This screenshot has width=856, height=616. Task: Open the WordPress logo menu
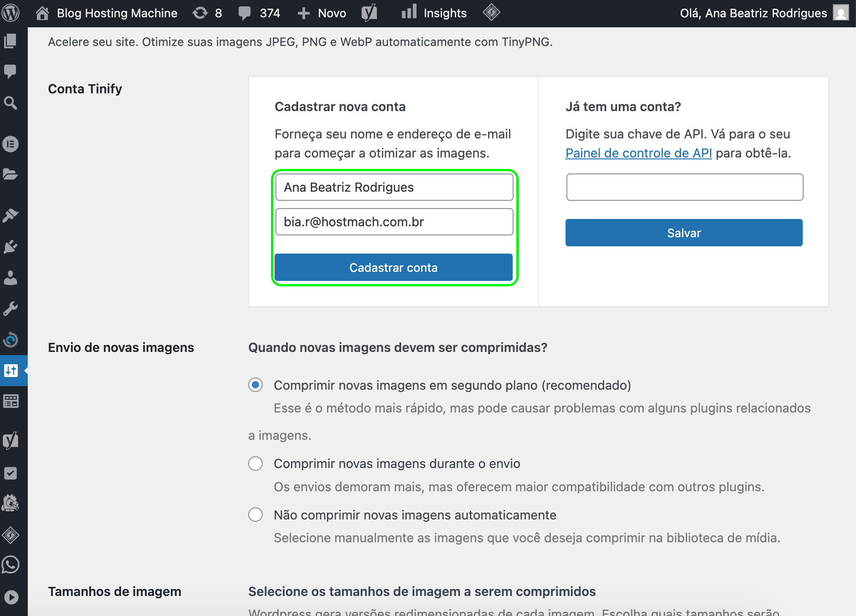point(10,13)
